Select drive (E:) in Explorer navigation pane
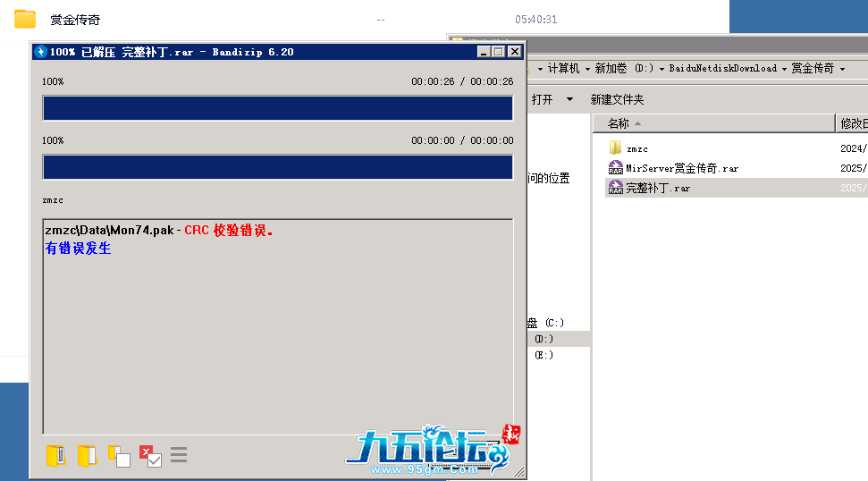Screen dimensions: 868x481 [x=544, y=355]
